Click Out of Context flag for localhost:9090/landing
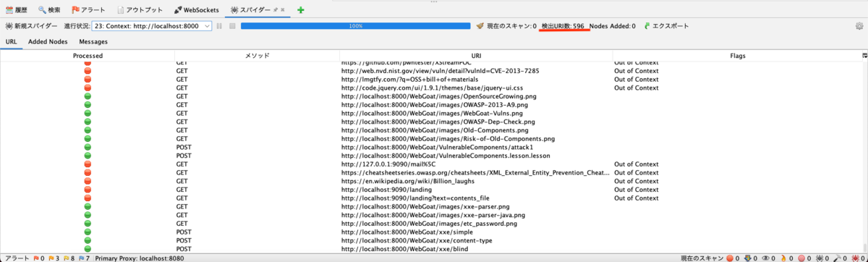 [x=637, y=190]
